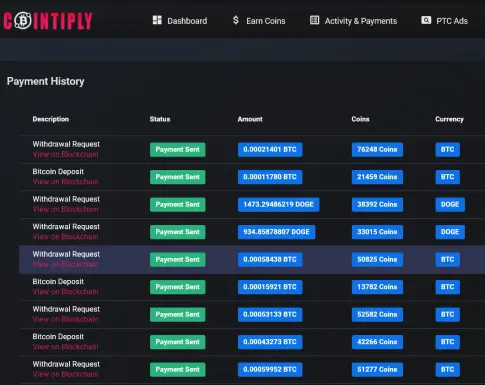Click Bitcoin Deposit label in 13782 Coins row
485x385 pixels.
pyautogui.click(x=58, y=282)
